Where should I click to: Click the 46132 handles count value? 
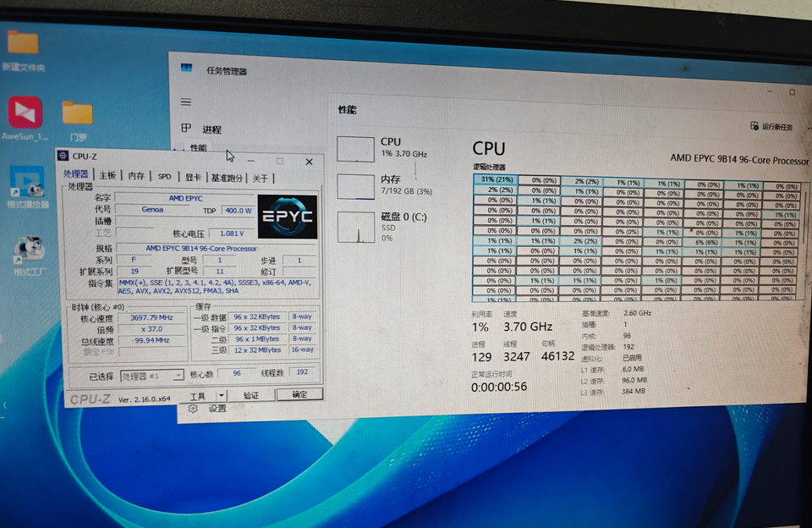pos(557,356)
